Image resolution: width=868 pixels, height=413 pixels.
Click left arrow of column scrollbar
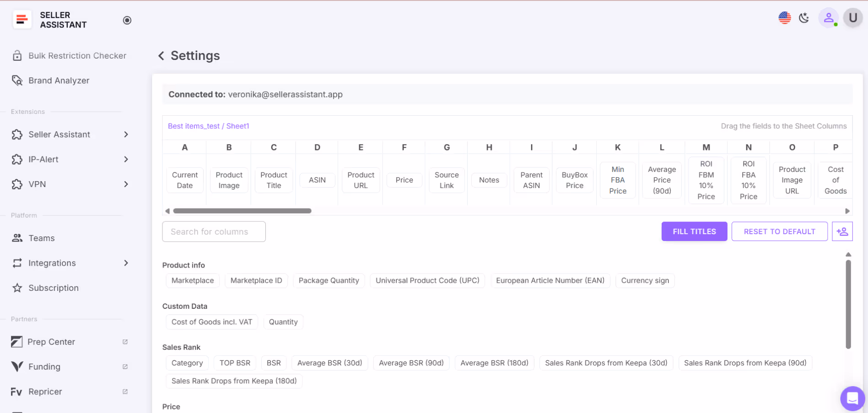tap(167, 211)
